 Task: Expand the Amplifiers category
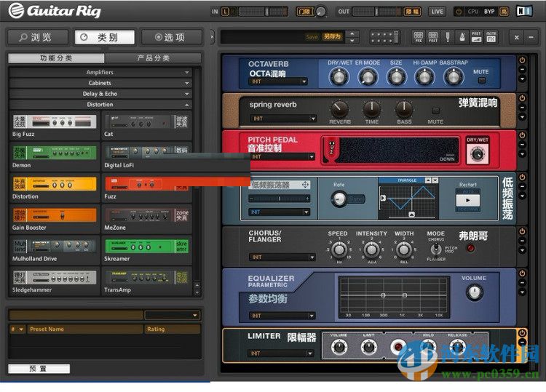tap(101, 72)
